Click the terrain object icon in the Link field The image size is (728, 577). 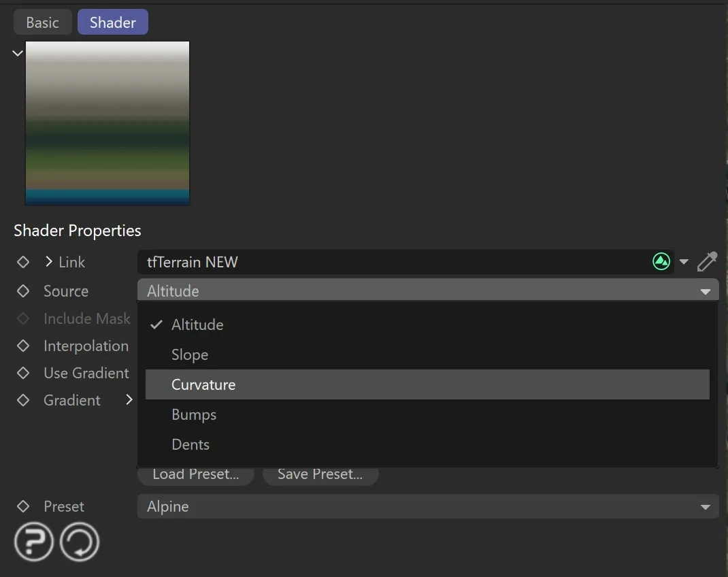tap(661, 261)
